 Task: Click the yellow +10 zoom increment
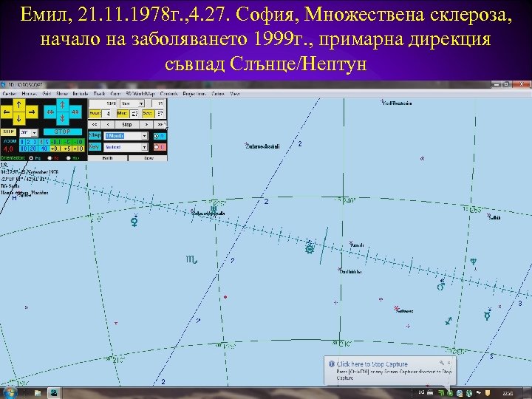tap(78, 149)
